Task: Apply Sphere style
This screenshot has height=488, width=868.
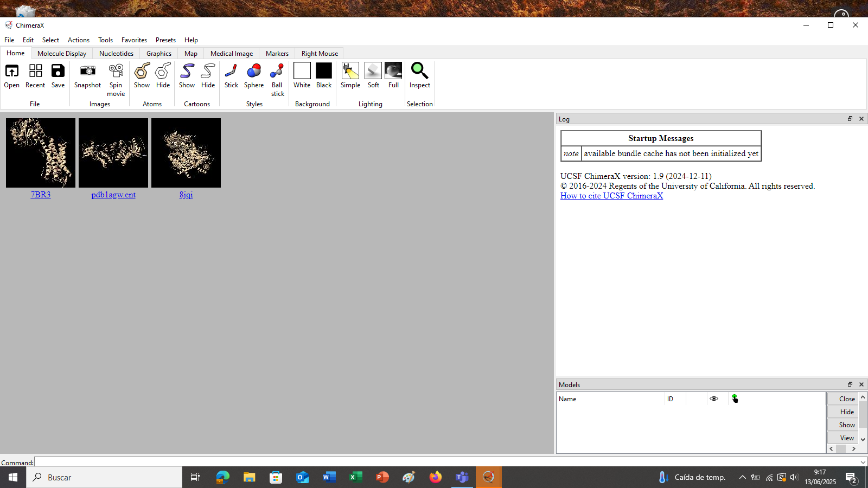Action: tap(253, 76)
